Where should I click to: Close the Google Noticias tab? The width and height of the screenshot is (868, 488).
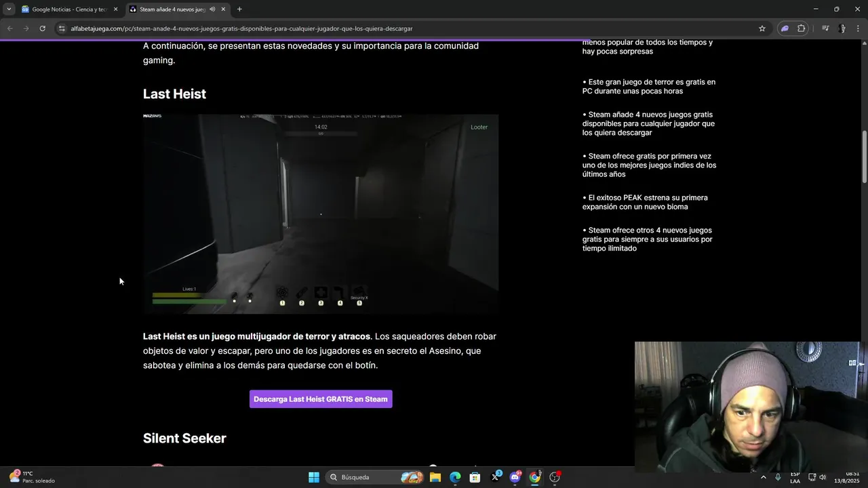[115, 9]
